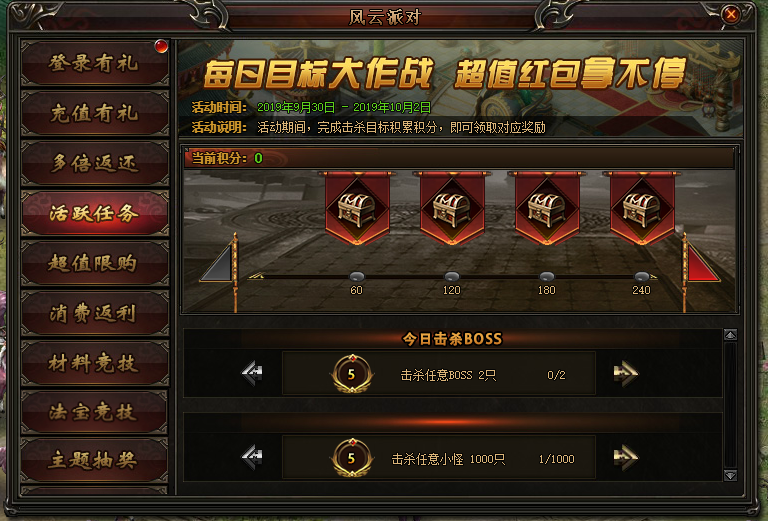Click the 5-point badge for 小怪 task

[352, 458]
